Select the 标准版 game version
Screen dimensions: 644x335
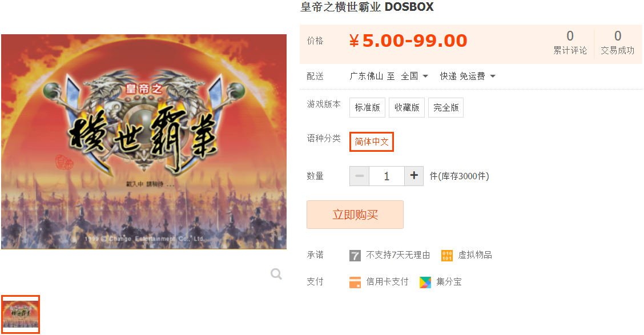click(x=367, y=107)
